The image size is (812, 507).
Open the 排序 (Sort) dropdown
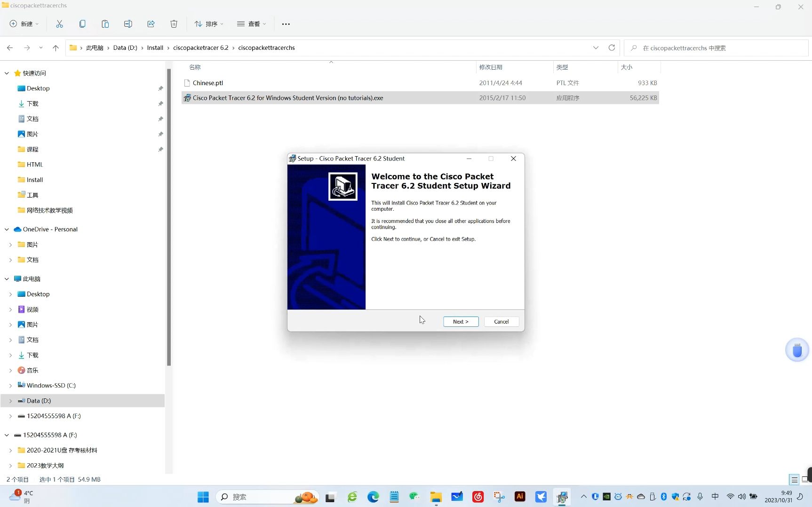209,24
